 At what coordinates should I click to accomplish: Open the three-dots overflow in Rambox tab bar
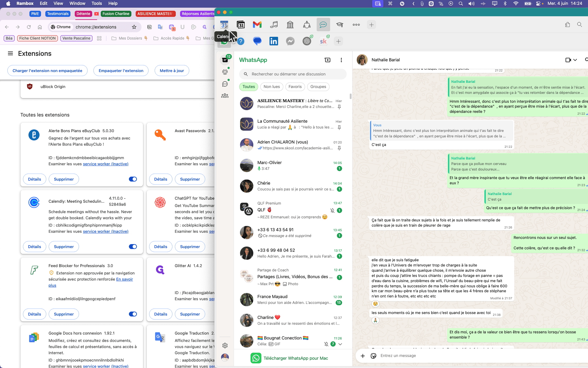click(x=356, y=25)
